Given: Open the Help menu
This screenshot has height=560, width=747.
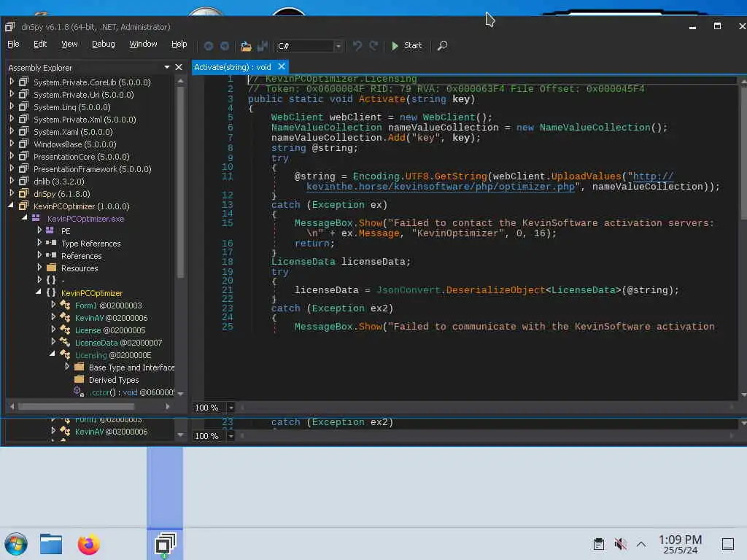Looking at the screenshot, I should pyautogui.click(x=179, y=44).
